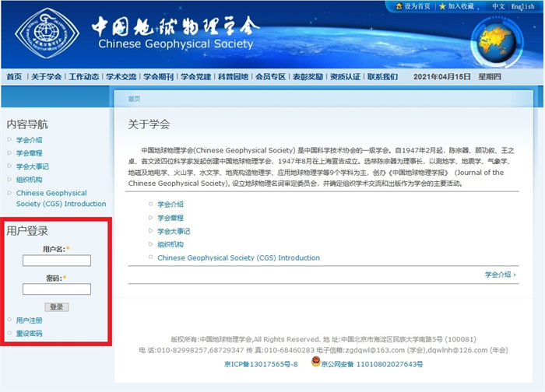Screen dimensions: 545x392
Task: Open 组织机构 link in main content list
Action: click(171, 244)
